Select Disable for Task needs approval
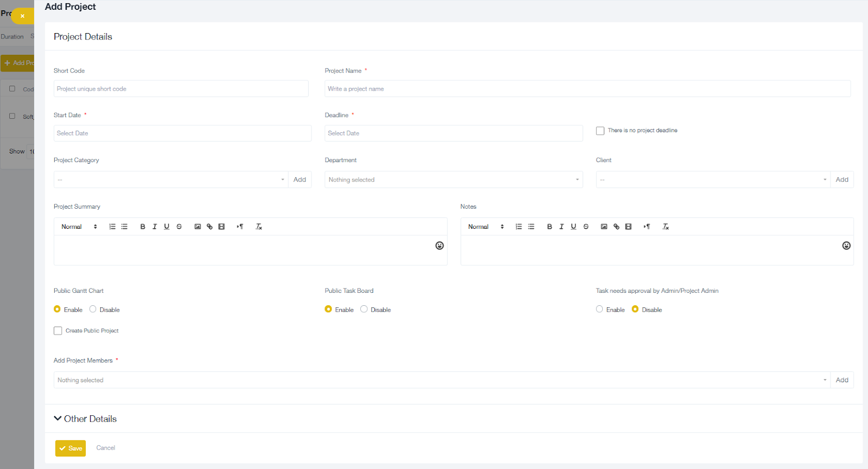This screenshot has height=469, width=868. (635, 309)
